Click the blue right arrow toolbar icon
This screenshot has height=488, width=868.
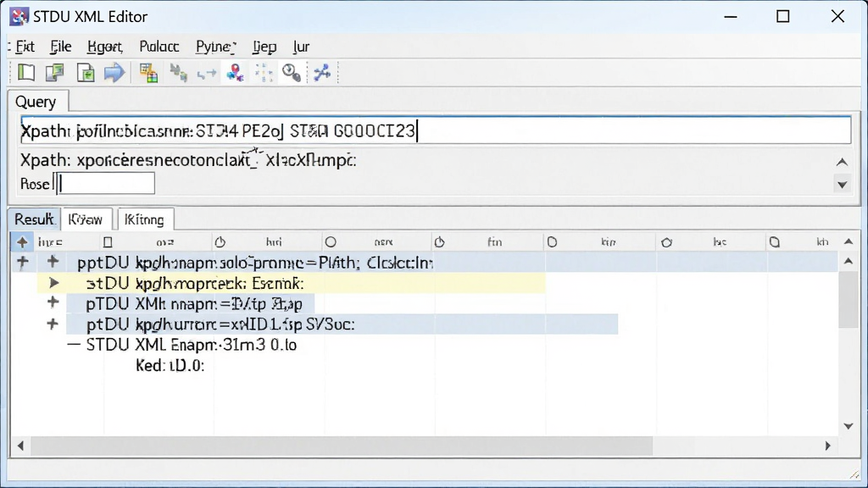coord(114,73)
